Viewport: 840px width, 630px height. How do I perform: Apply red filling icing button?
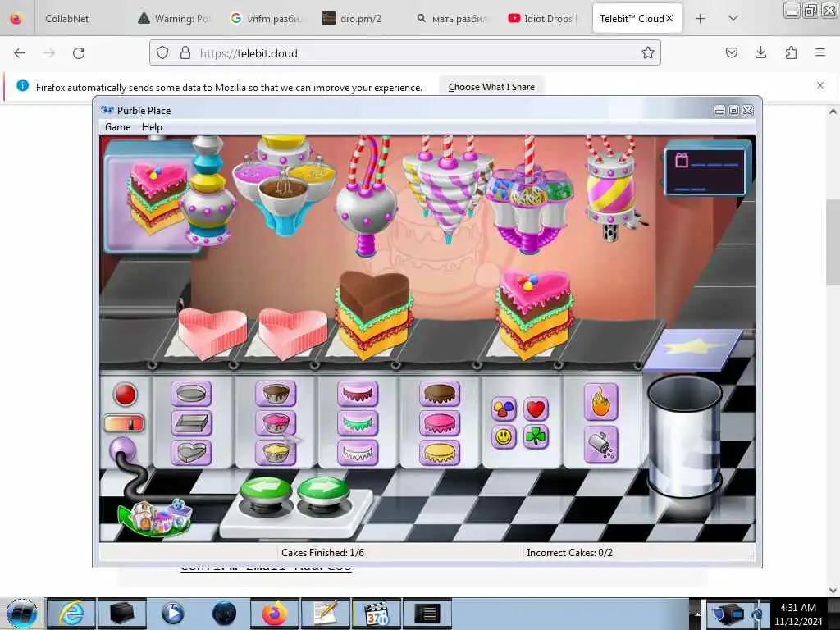[358, 395]
